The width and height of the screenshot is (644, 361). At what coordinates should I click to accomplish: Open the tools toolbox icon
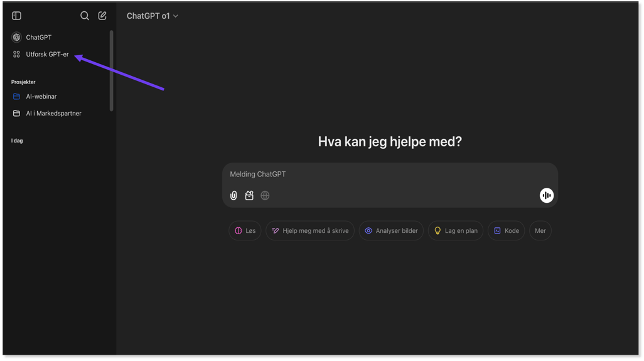coord(249,195)
